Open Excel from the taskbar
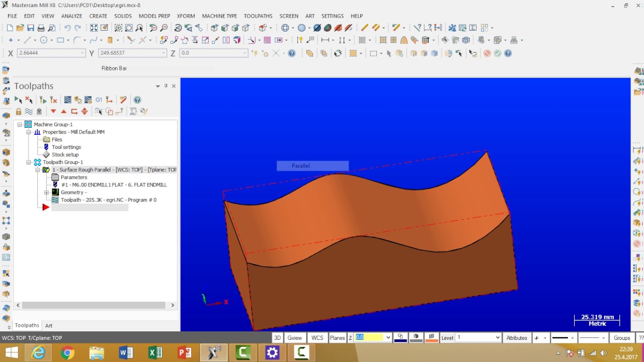The width and height of the screenshot is (644, 362). point(155,353)
